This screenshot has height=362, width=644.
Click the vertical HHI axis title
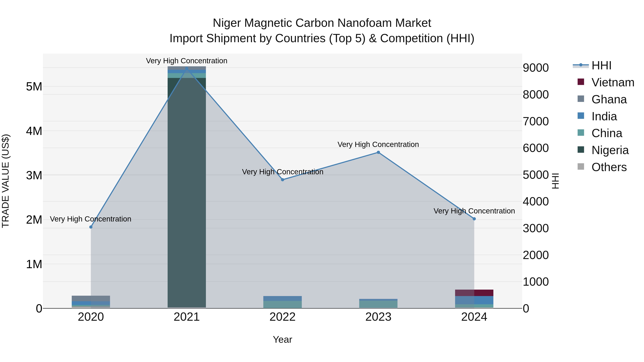click(555, 181)
